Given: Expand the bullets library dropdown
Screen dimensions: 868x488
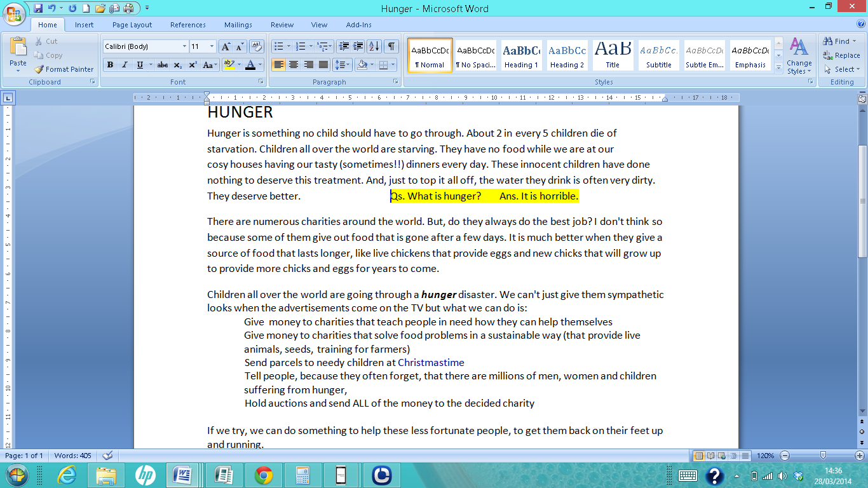Looking at the screenshot, I should [x=288, y=46].
